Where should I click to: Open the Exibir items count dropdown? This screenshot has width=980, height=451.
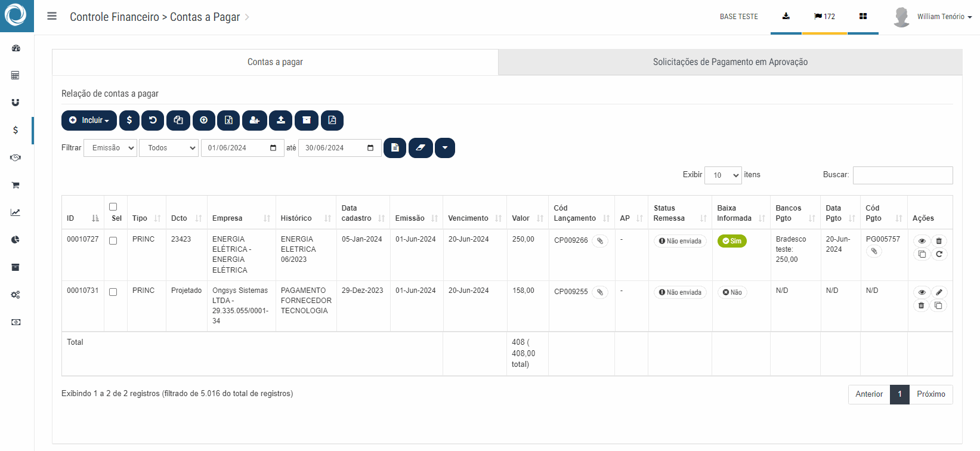pyautogui.click(x=723, y=175)
